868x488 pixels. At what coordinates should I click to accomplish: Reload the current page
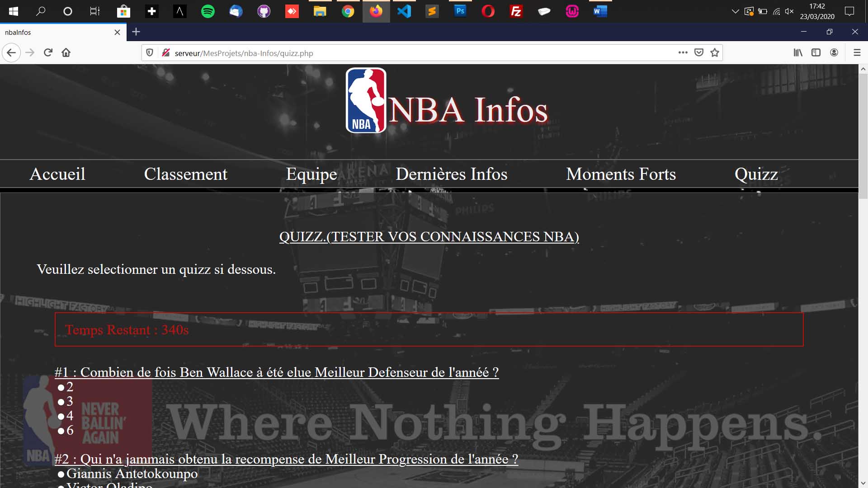(x=47, y=52)
